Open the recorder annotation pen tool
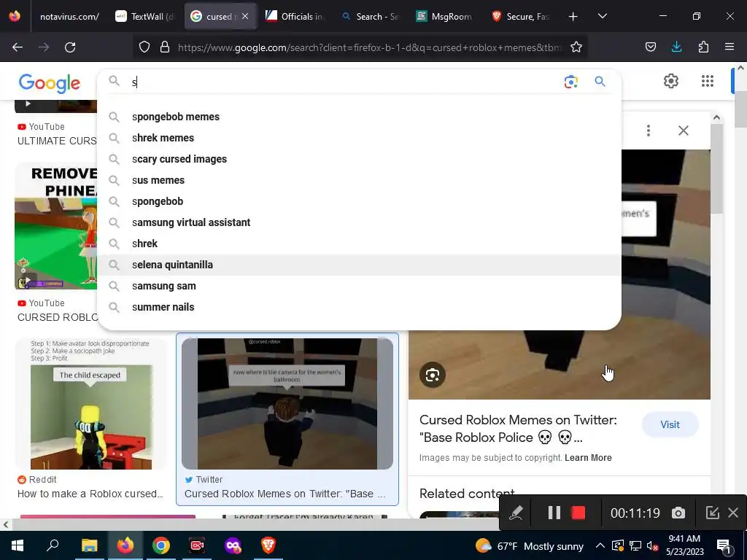The image size is (747, 560). pos(516,513)
